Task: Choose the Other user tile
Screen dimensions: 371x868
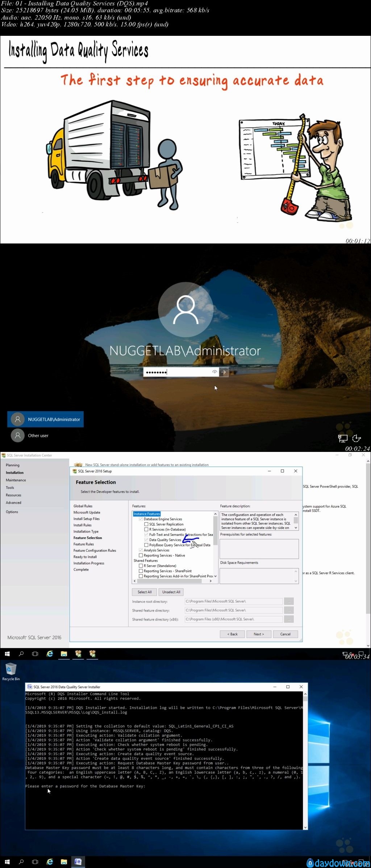Action: coord(30,436)
